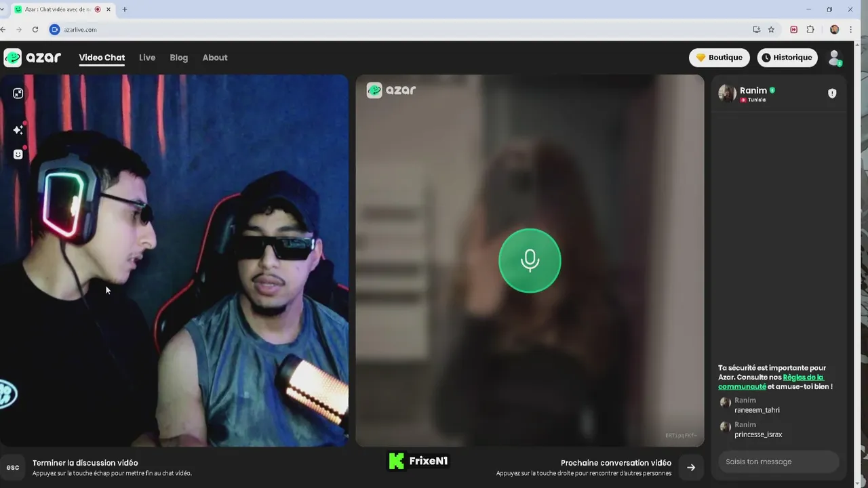
Task: Open the Blog page
Action: pos(179,58)
